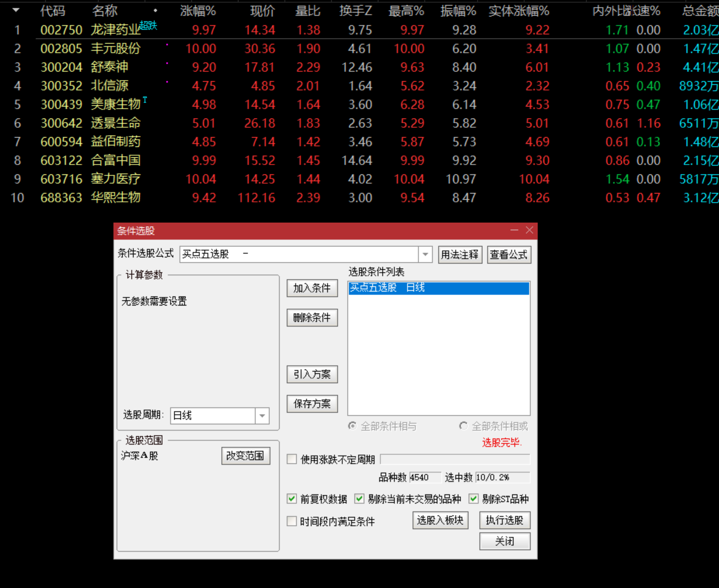The height and width of the screenshot is (588, 719).
Task: Click the 查看公式 button
Action: pyautogui.click(x=509, y=255)
